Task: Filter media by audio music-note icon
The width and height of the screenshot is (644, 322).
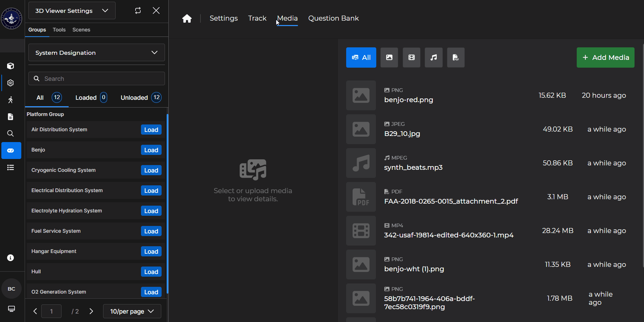Action: click(x=434, y=57)
